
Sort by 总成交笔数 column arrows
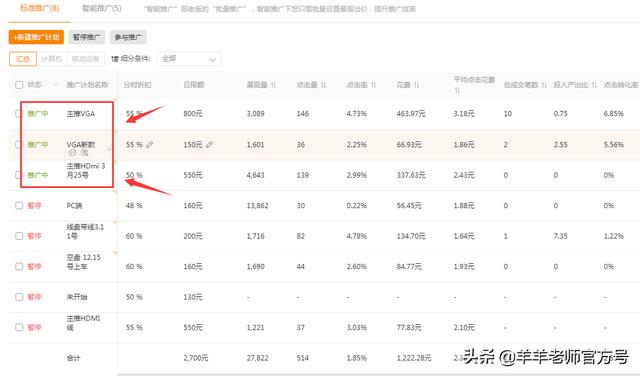coord(544,85)
